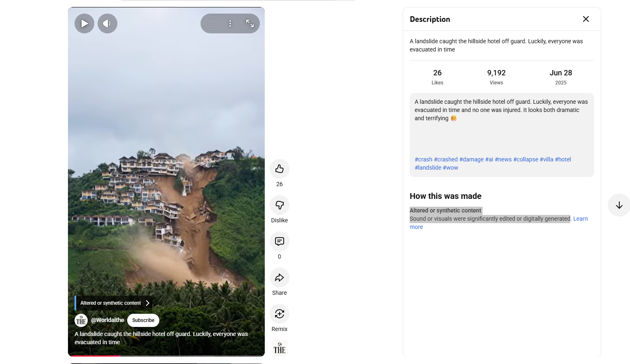
Task: Click the Dislike thumbs down icon
Action: (x=279, y=205)
